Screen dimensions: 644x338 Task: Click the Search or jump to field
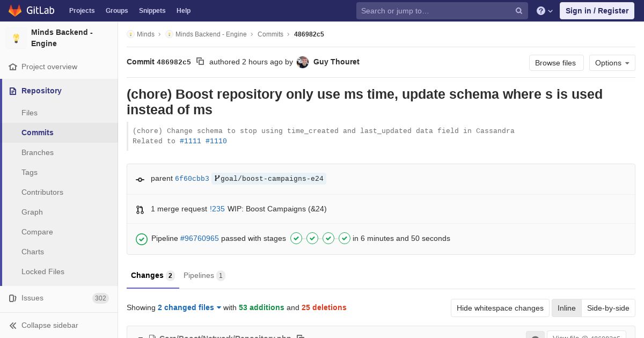[435, 11]
